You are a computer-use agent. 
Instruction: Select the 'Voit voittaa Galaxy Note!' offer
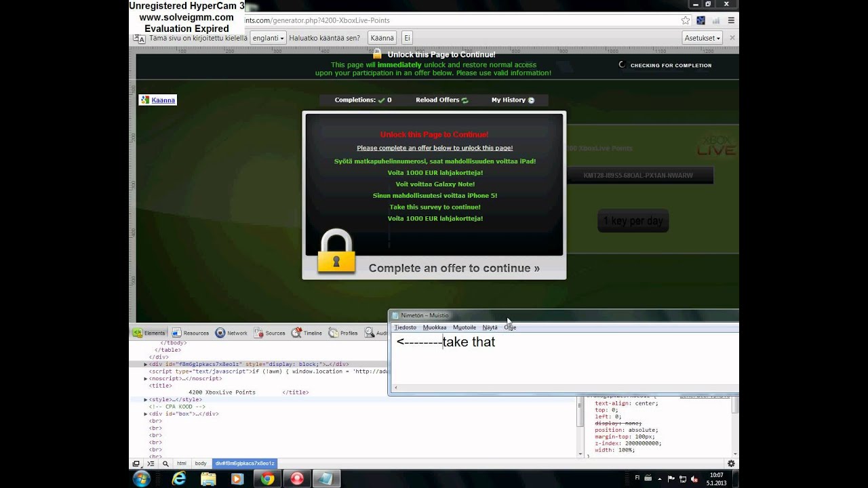pyautogui.click(x=435, y=184)
